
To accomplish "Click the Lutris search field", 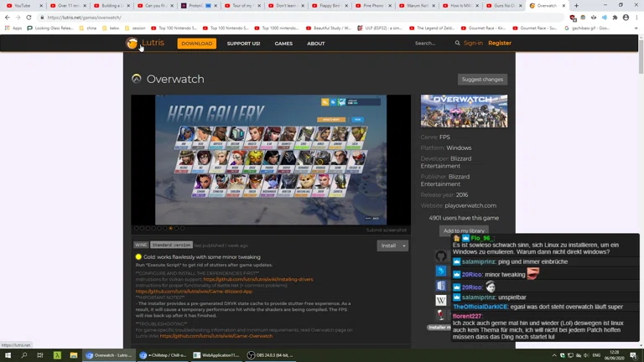I will pos(434,43).
